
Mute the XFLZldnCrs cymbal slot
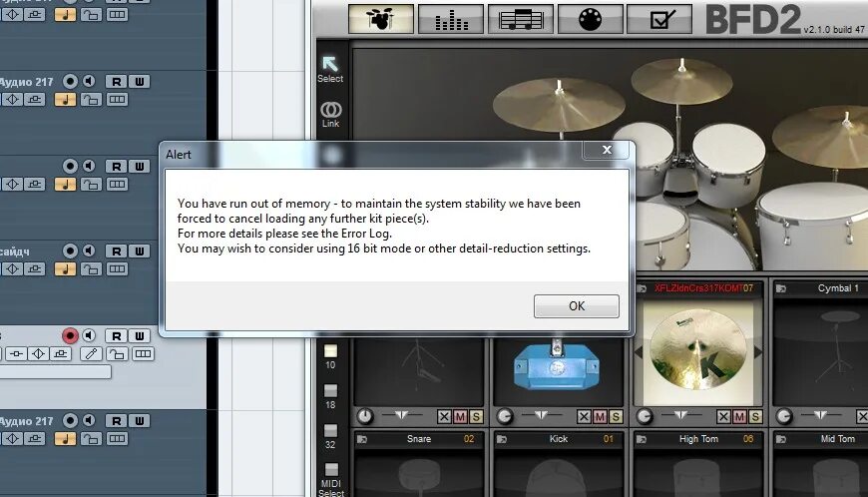click(739, 417)
